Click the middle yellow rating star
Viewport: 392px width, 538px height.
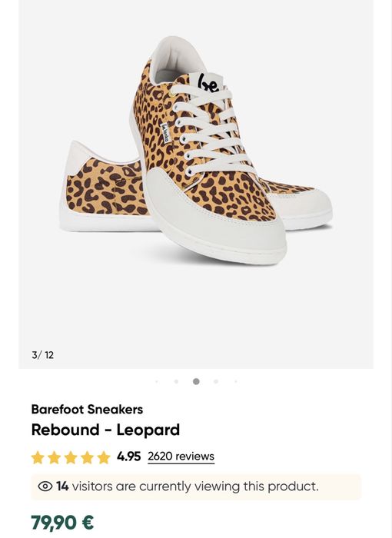pos(71,457)
